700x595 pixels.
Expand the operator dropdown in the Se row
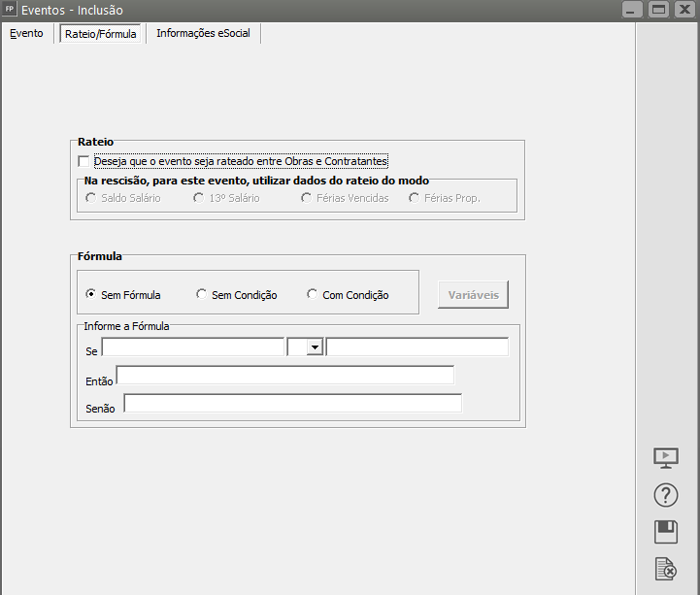tap(315, 347)
